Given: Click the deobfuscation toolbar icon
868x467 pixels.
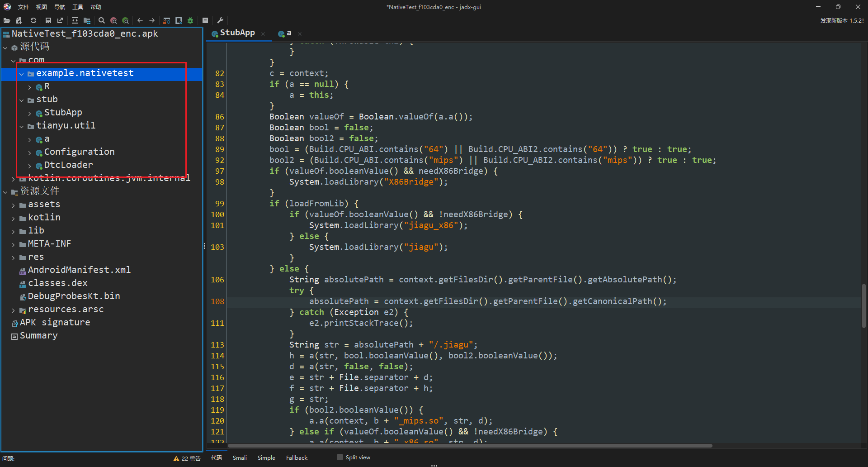Looking at the screenshot, I should 167,20.
